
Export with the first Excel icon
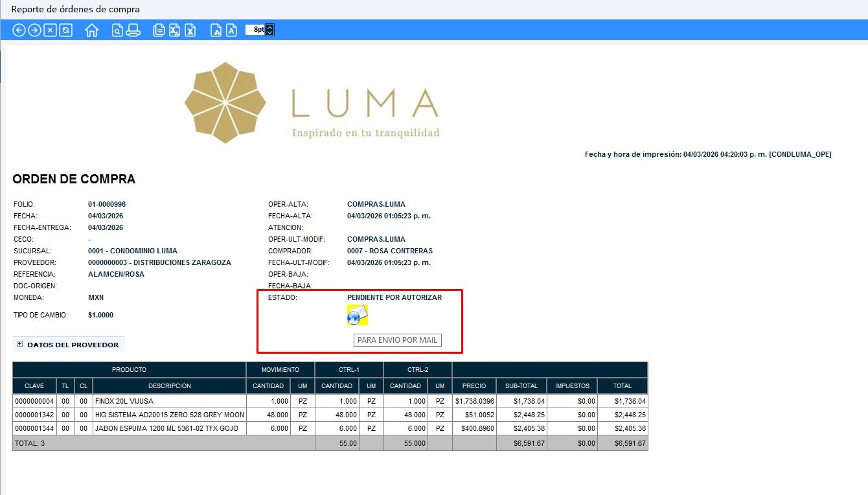click(174, 30)
